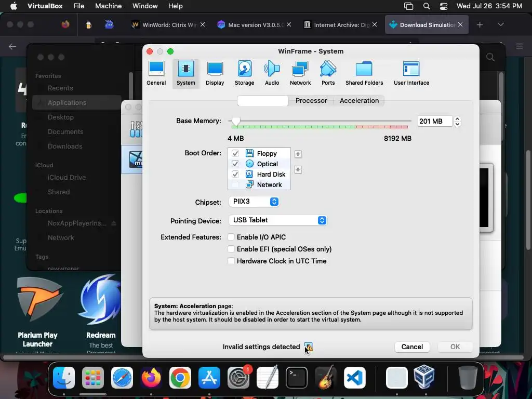Select Applications in Finder sidebar
The image size is (532, 399).
pos(77,102)
